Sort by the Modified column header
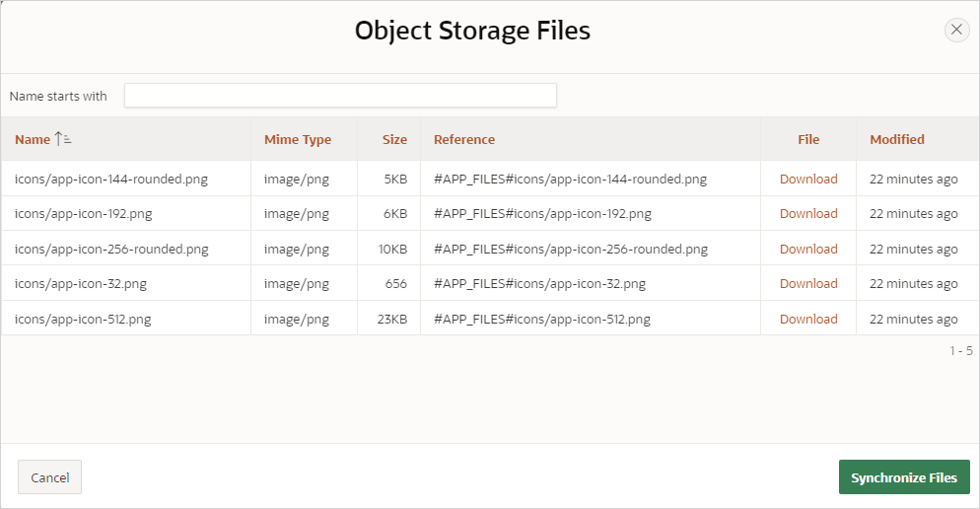 [897, 139]
